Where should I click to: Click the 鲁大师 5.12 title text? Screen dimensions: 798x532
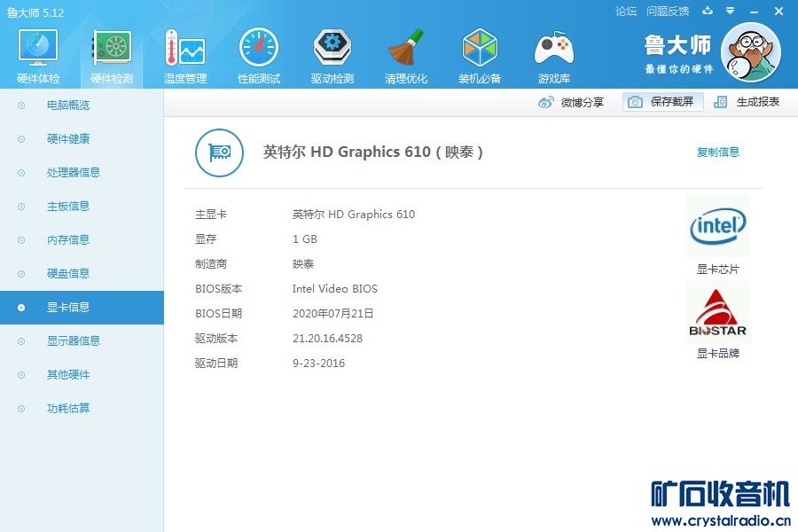point(35,12)
